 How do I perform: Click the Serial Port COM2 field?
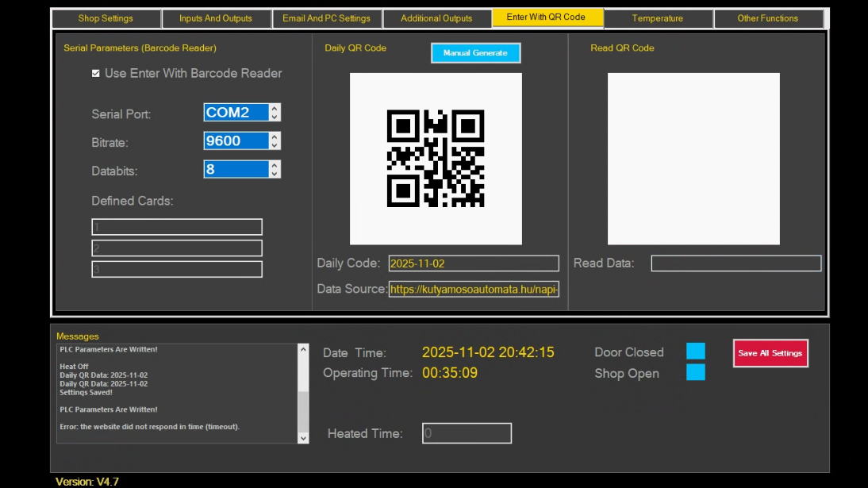(236, 113)
